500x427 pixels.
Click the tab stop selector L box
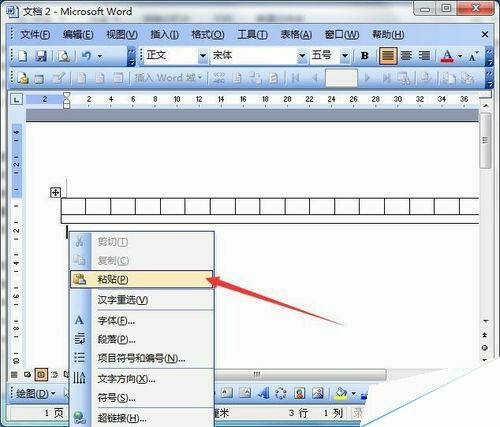[x=16, y=99]
